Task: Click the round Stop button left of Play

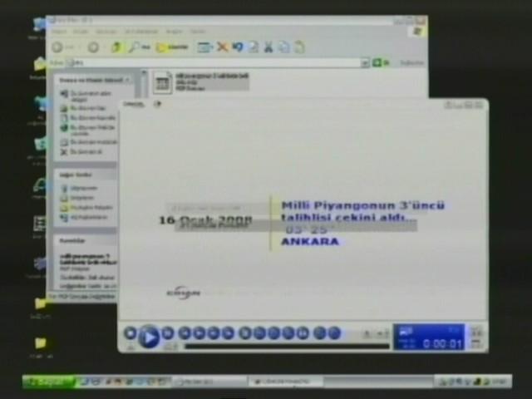Action: [131, 332]
